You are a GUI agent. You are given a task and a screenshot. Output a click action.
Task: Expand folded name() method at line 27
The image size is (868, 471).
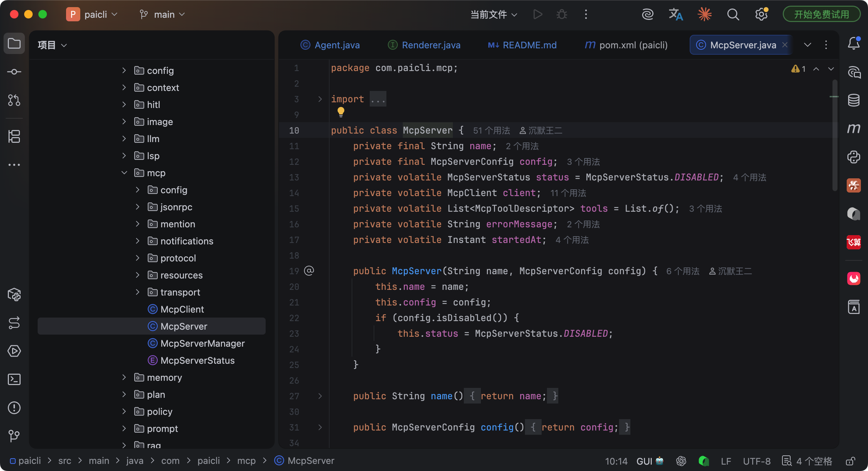320,396
